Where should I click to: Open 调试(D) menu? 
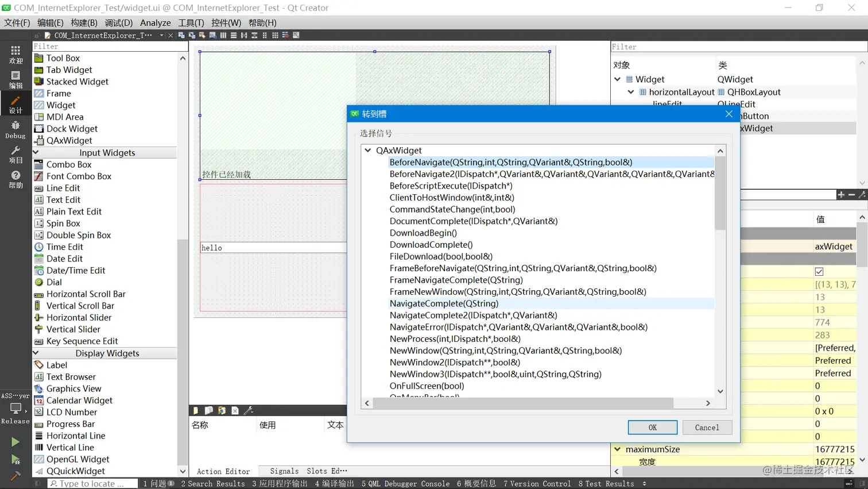pyautogui.click(x=119, y=22)
